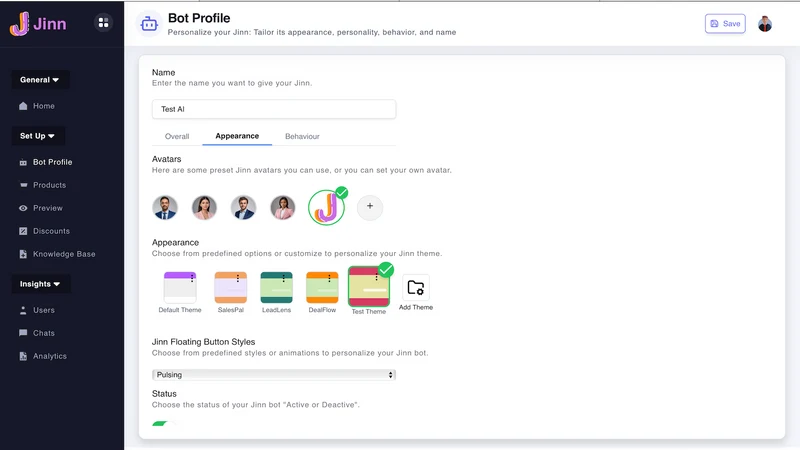This screenshot has height=450, width=800.
Task: Select the first male avatar
Action: [165, 208]
